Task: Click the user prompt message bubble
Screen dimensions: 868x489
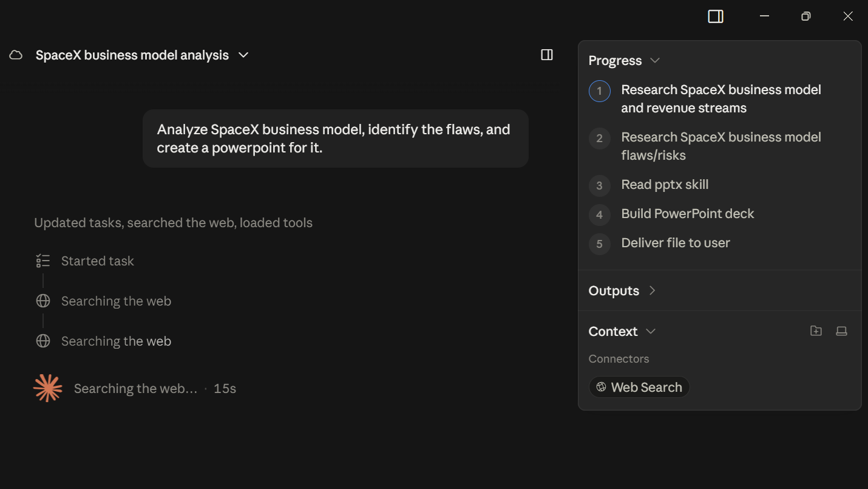Action: (336, 138)
